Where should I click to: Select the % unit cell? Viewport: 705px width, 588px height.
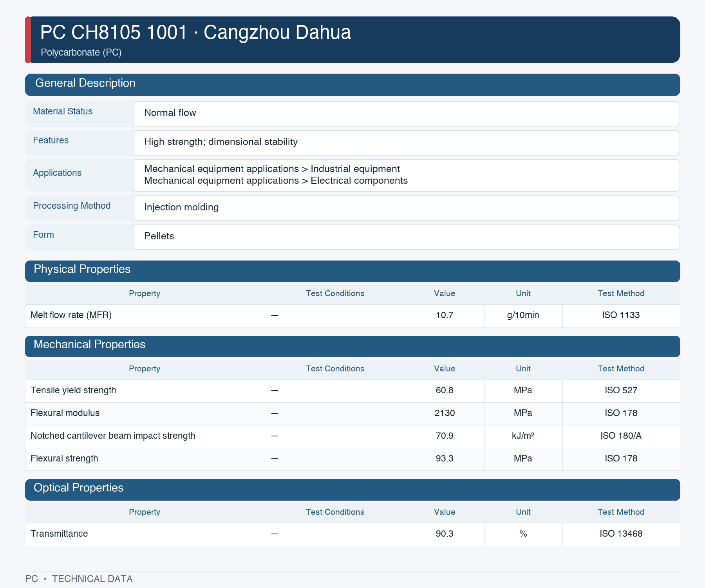[x=523, y=534]
